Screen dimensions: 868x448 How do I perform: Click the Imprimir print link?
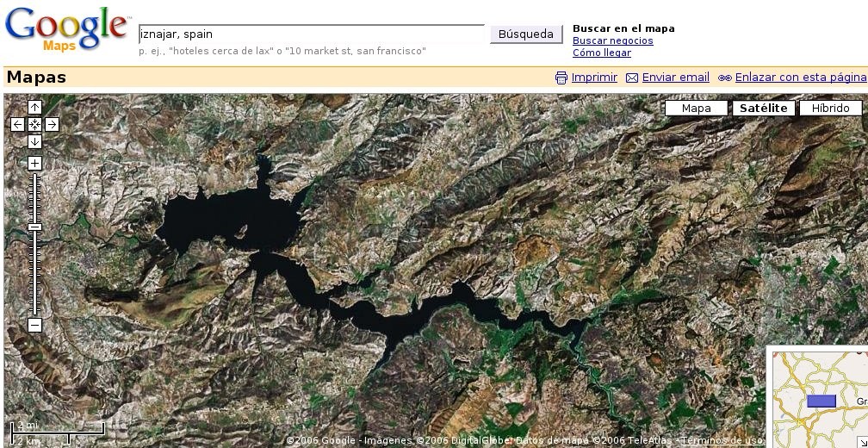coord(594,78)
